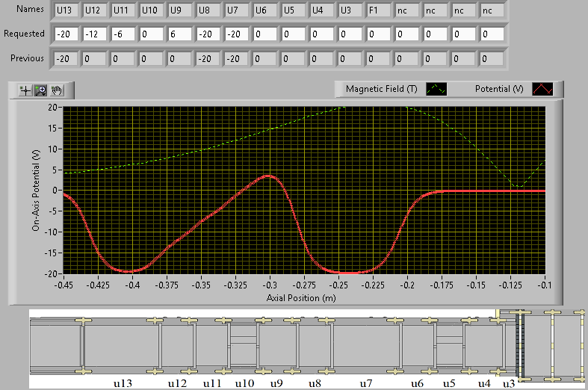Click the 20 y-axis maximum value
This screenshot has height=390, width=588.
tap(52, 108)
